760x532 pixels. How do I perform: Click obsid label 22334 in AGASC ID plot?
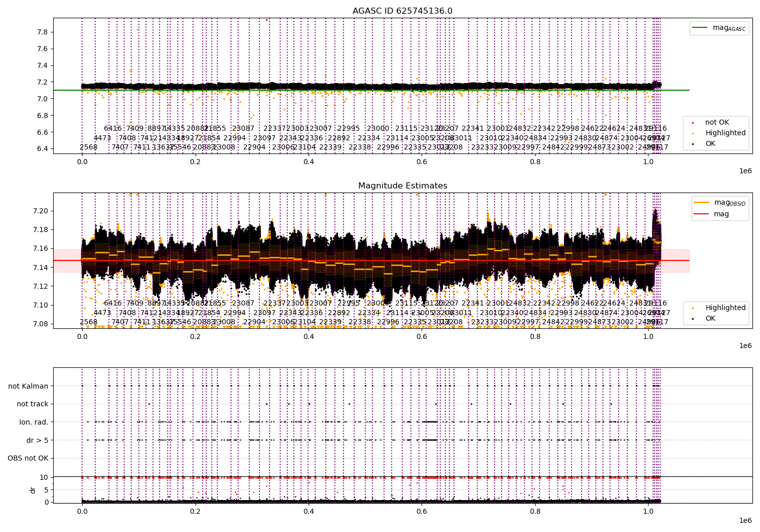coord(369,138)
